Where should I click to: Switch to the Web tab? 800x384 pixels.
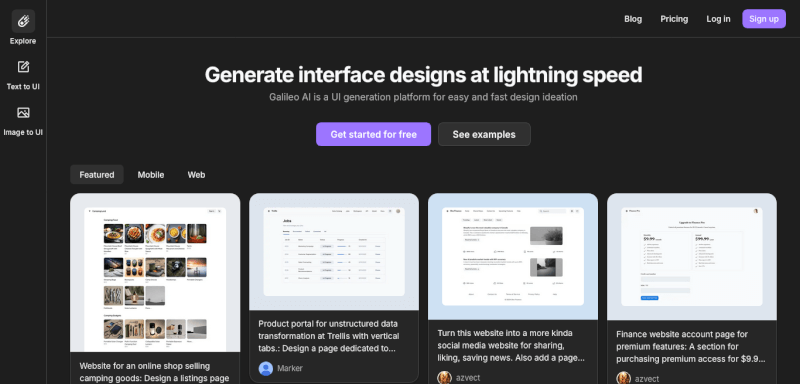196,174
